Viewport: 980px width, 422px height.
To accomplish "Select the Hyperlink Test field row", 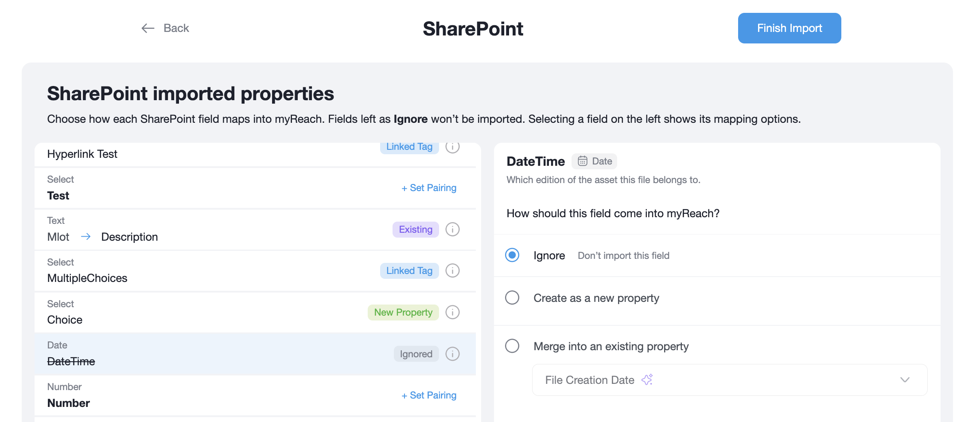I will tap(255, 154).
